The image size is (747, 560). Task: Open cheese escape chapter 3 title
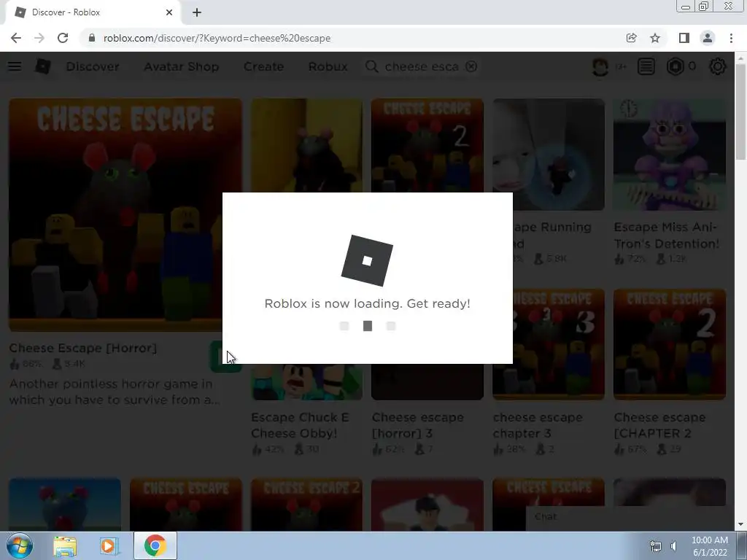pos(538,425)
